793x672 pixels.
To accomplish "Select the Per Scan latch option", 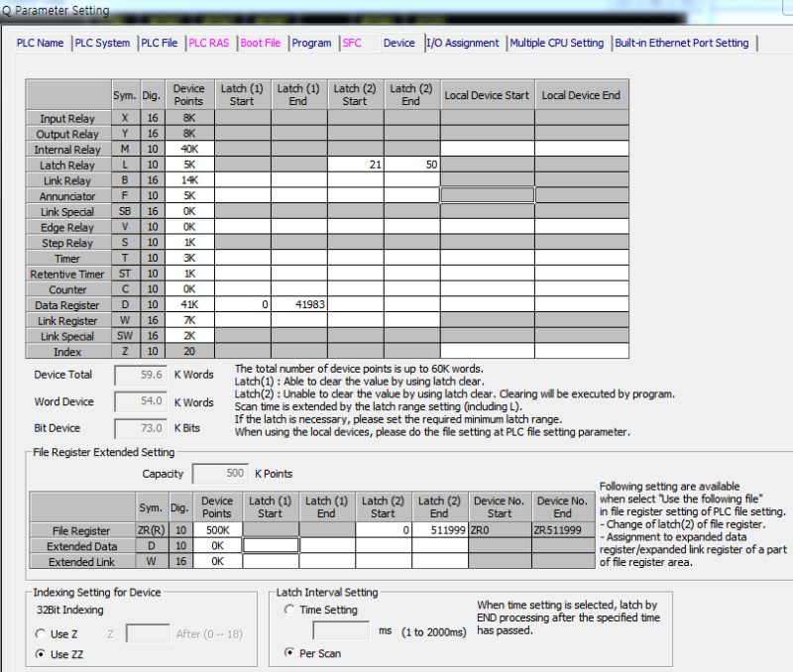I will (x=290, y=652).
